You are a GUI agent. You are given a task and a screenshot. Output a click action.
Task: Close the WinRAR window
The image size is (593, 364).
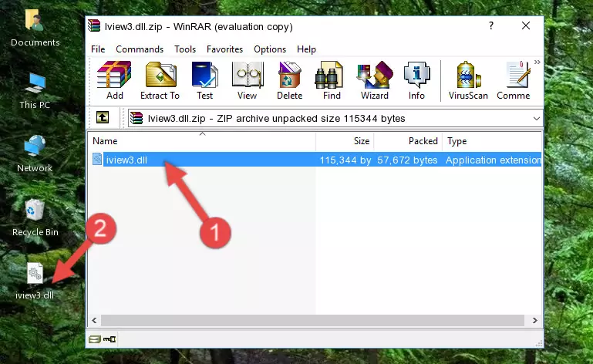(526, 25)
